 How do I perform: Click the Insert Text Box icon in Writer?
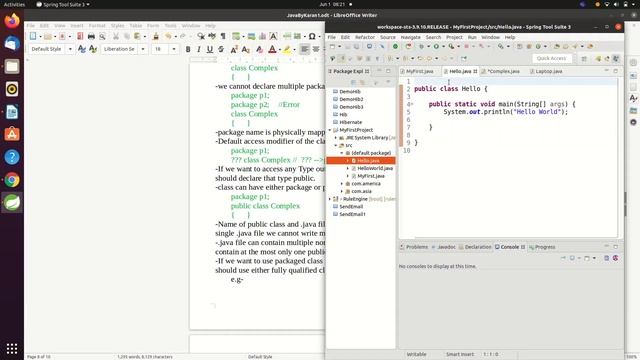click(273, 36)
